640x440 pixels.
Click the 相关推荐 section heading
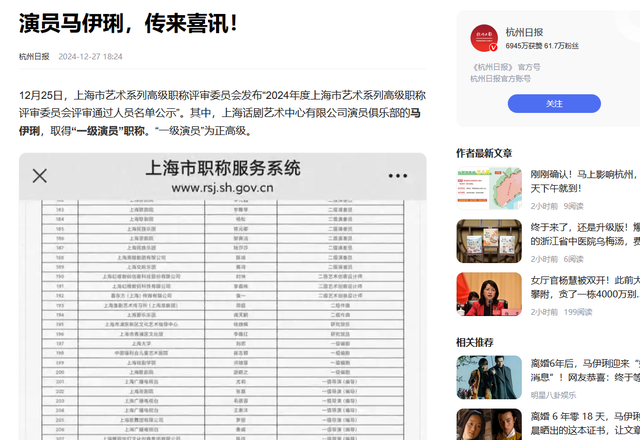click(475, 342)
